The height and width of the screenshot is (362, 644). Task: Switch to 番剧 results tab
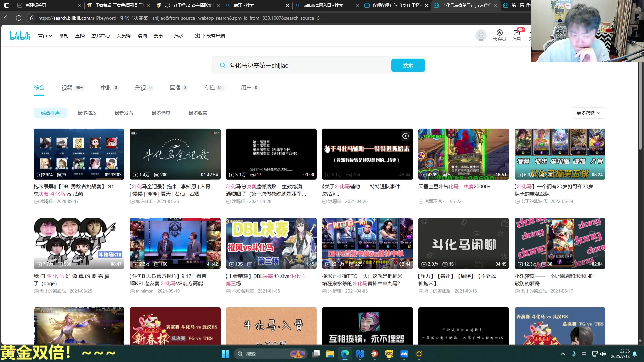(110, 88)
